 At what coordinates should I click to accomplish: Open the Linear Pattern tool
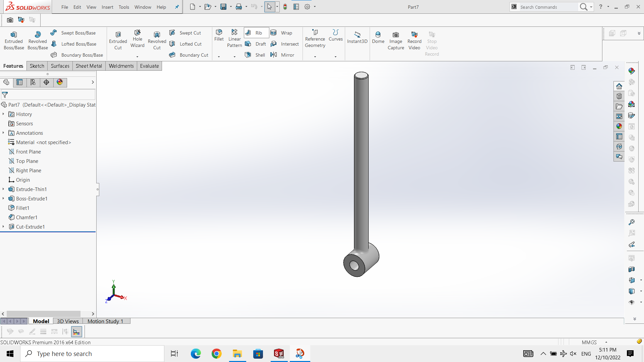click(x=234, y=39)
